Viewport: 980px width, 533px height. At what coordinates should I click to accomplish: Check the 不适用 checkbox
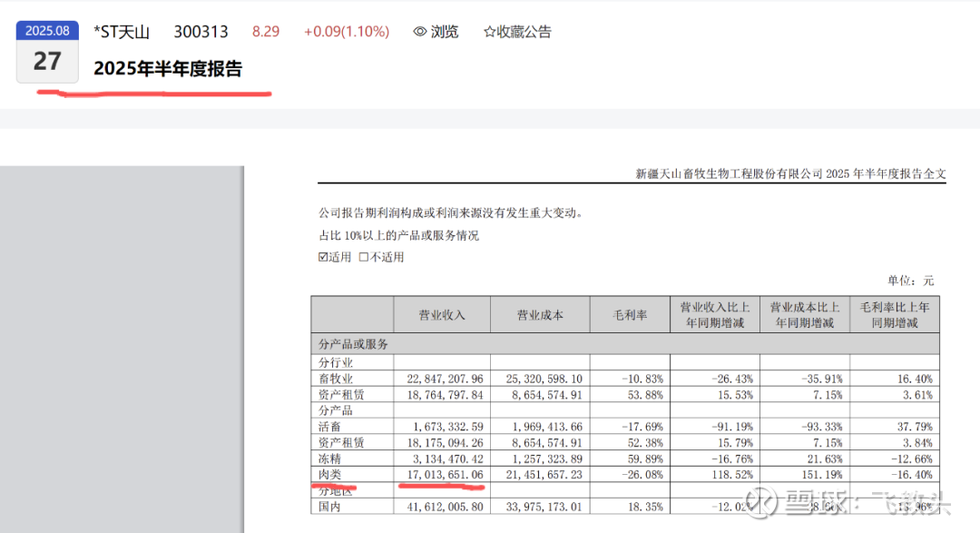pyautogui.click(x=364, y=257)
